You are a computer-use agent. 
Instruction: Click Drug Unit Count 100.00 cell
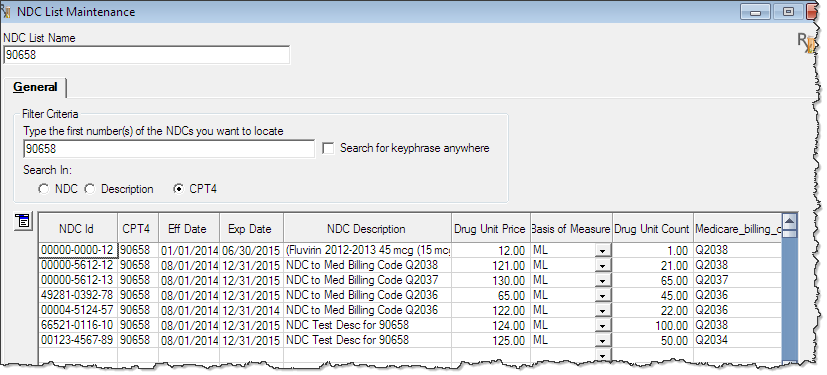tap(652, 326)
